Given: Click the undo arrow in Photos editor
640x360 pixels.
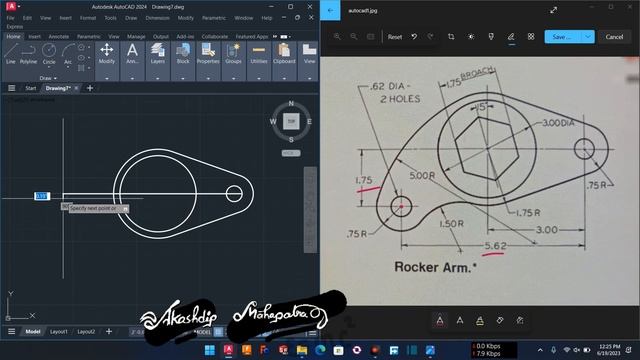Looking at the screenshot, I should 414,37.
